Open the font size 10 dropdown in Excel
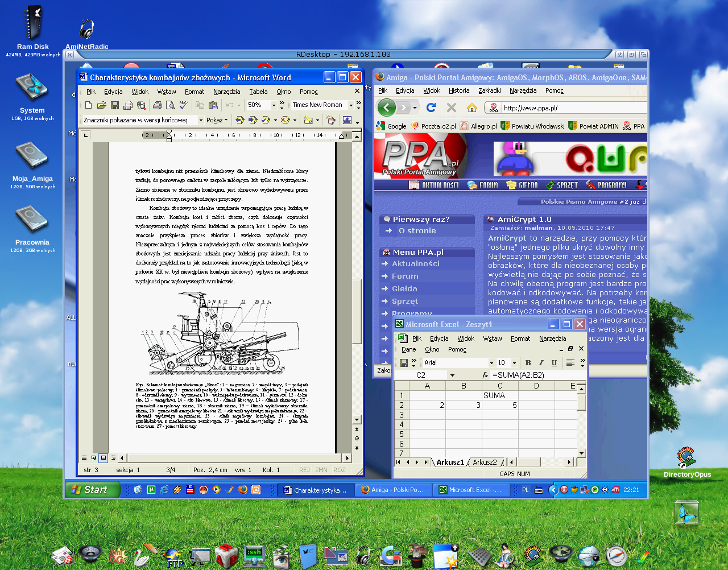 [514, 362]
